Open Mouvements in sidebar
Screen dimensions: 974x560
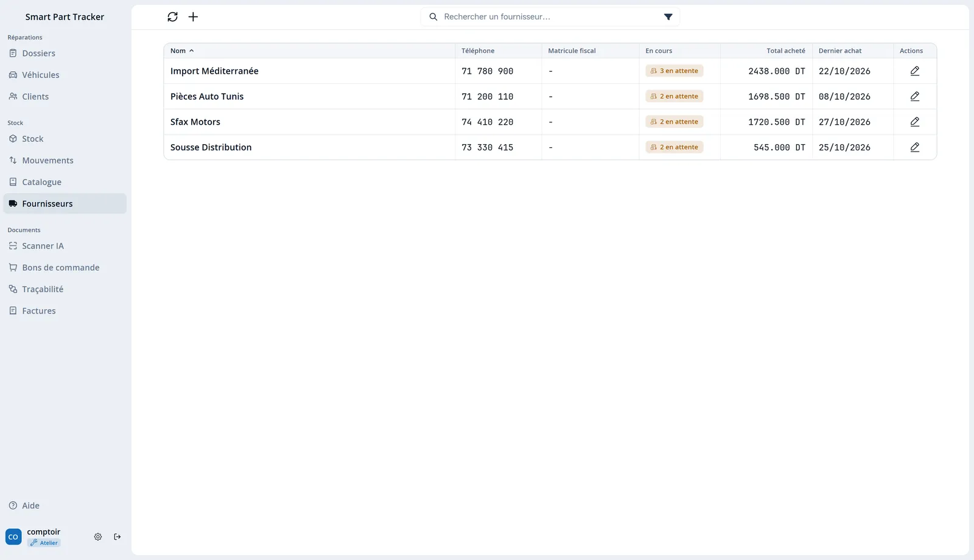click(x=65, y=161)
